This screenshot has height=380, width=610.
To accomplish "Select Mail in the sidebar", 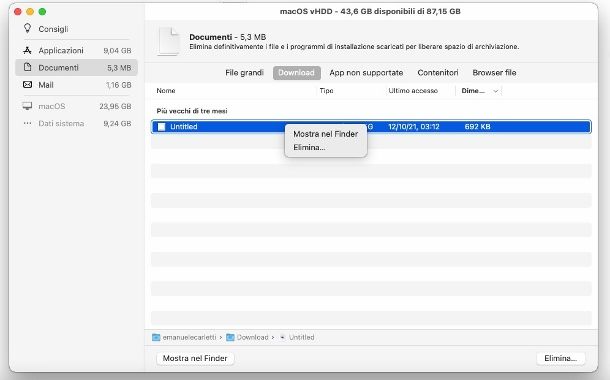I will (x=77, y=84).
